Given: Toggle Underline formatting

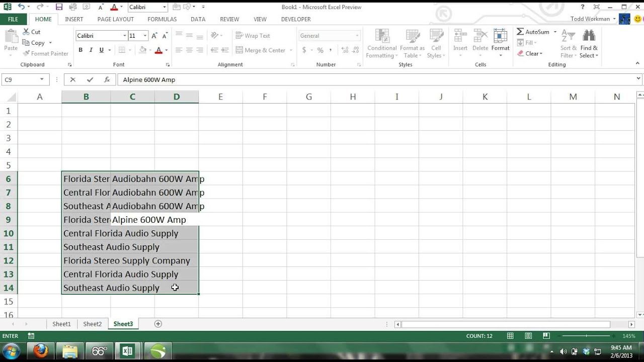Looking at the screenshot, I should pyautogui.click(x=102, y=50).
